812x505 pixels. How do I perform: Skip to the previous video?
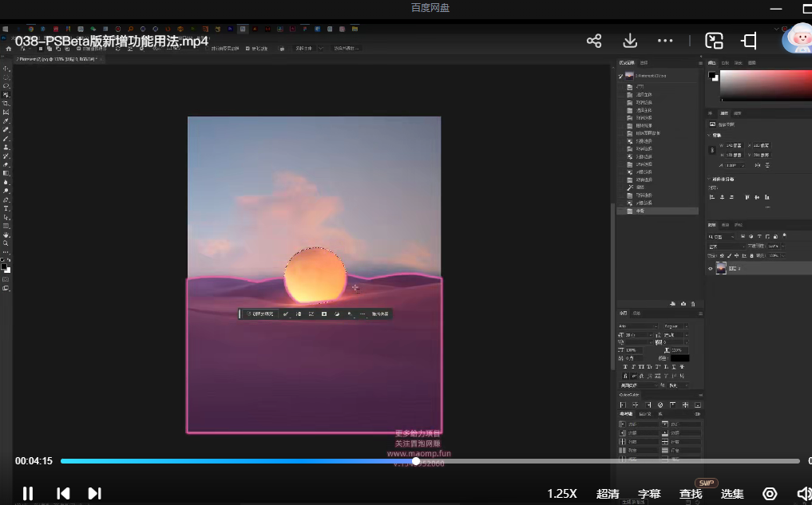click(x=63, y=493)
